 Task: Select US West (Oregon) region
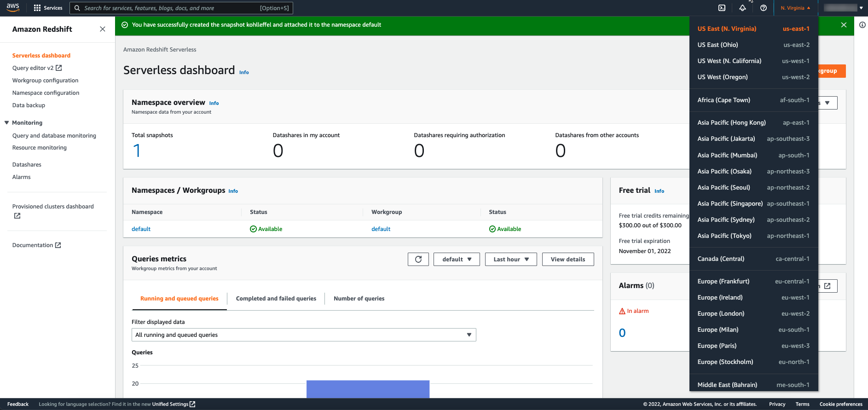[753, 77]
